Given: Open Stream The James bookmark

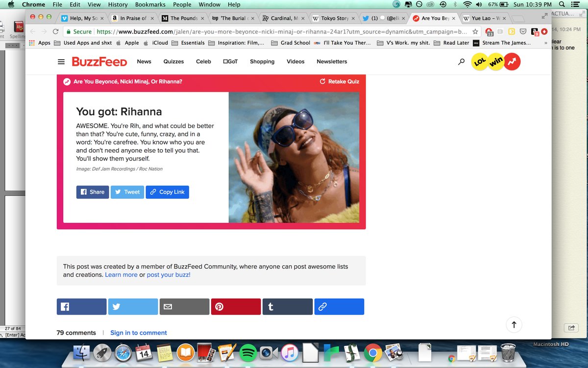Looking at the screenshot, I should click(x=503, y=43).
